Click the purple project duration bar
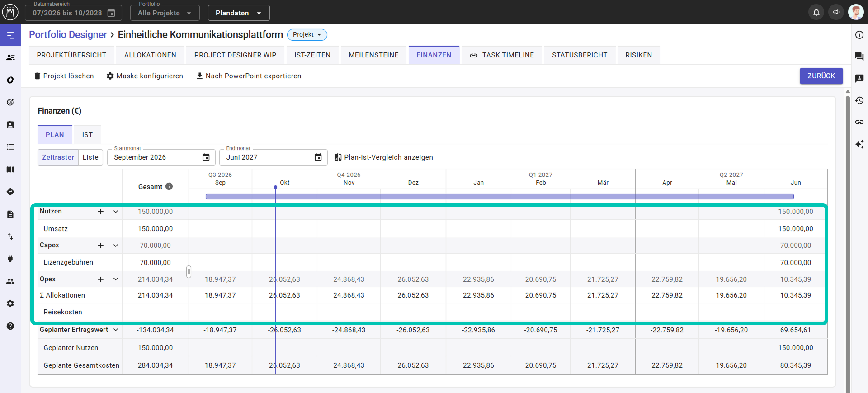868x393 pixels. pos(500,197)
